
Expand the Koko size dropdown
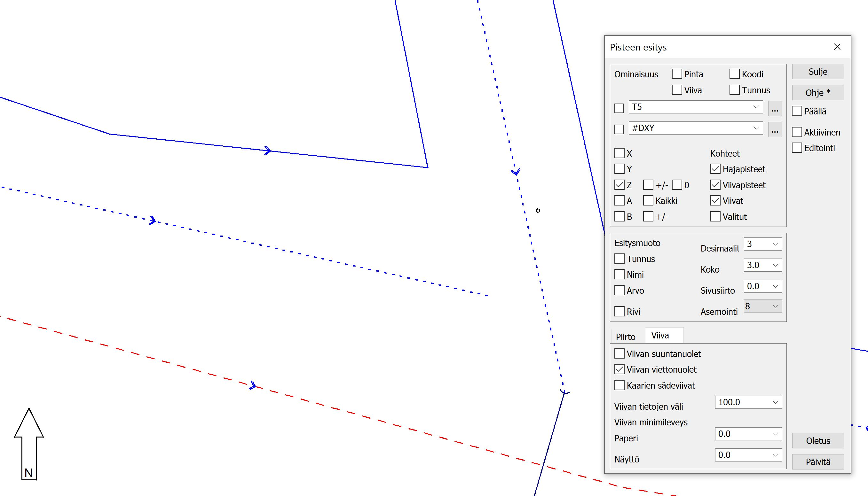click(x=775, y=265)
